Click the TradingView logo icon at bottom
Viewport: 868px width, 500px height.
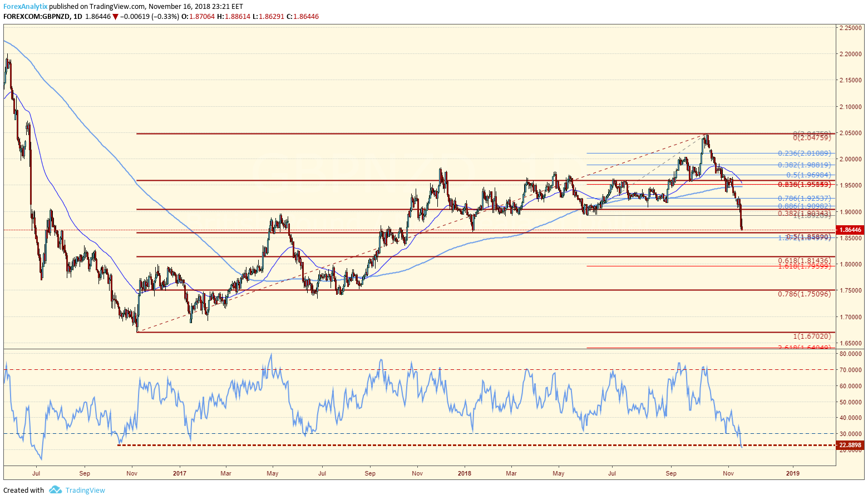pos(55,490)
